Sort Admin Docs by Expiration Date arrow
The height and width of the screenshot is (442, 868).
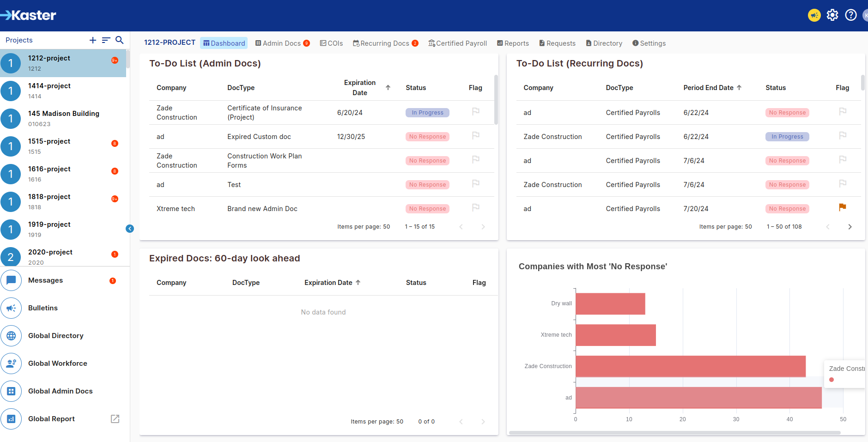388,88
